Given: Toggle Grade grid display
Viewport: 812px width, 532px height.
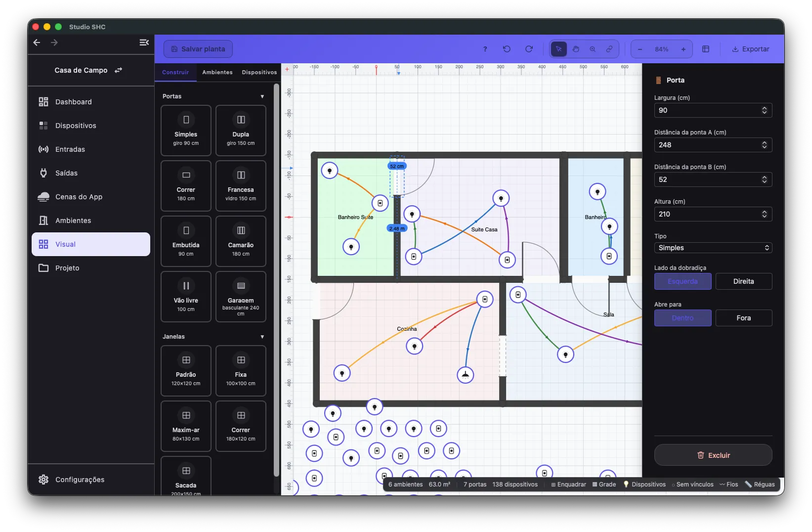Looking at the screenshot, I should click(x=604, y=485).
